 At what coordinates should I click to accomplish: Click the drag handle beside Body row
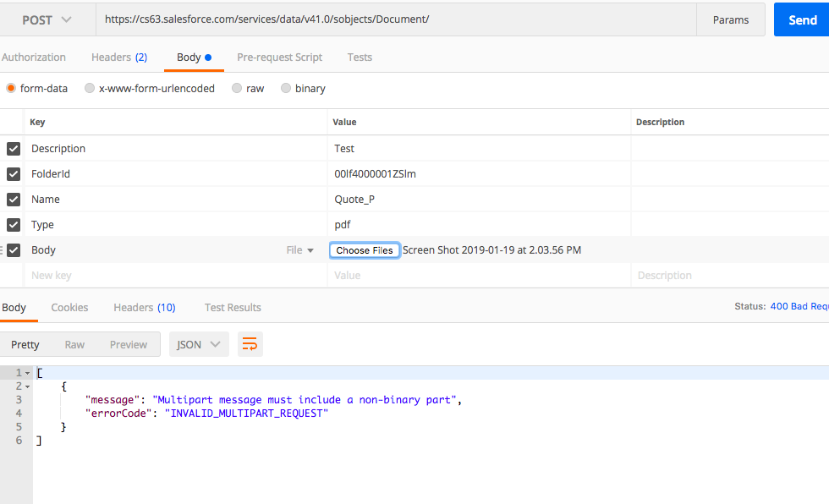(x=3, y=250)
